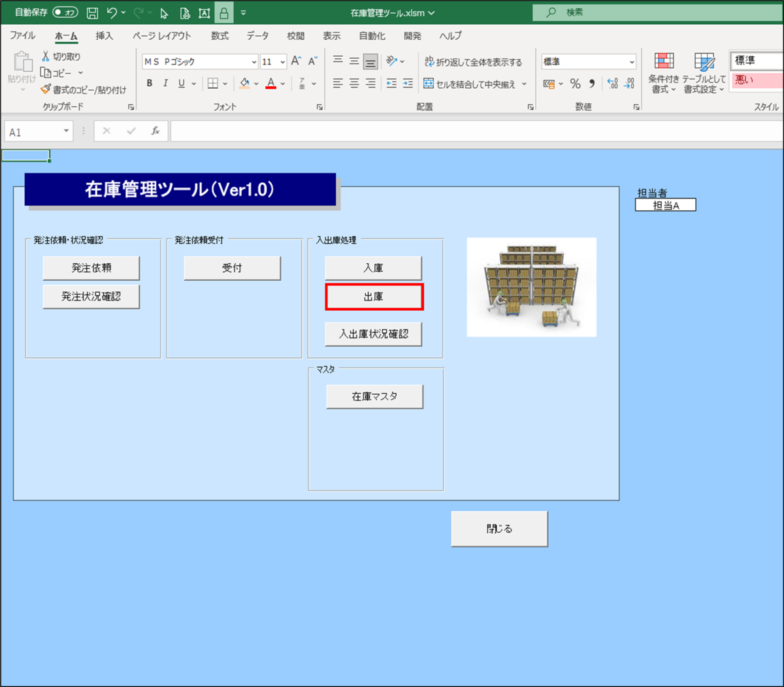Viewport: 784px width, 687px height.
Task: Click the Paste clipboard icon
Action: pos(22,62)
